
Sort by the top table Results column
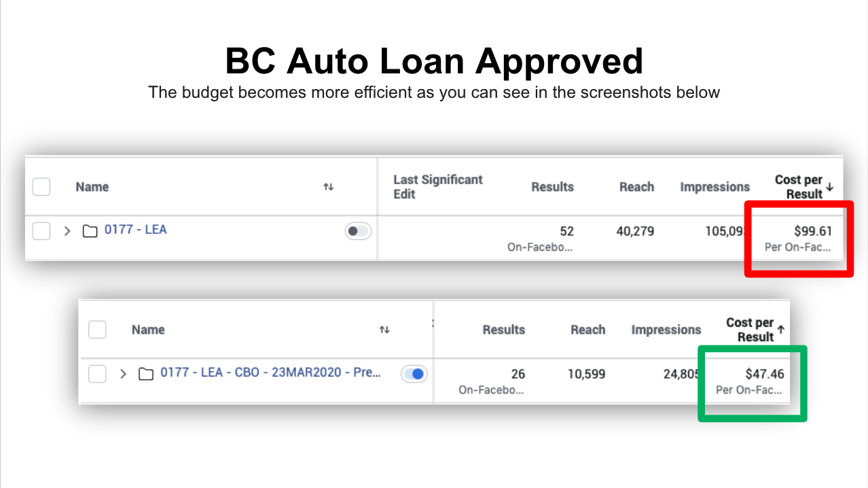point(552,187)
